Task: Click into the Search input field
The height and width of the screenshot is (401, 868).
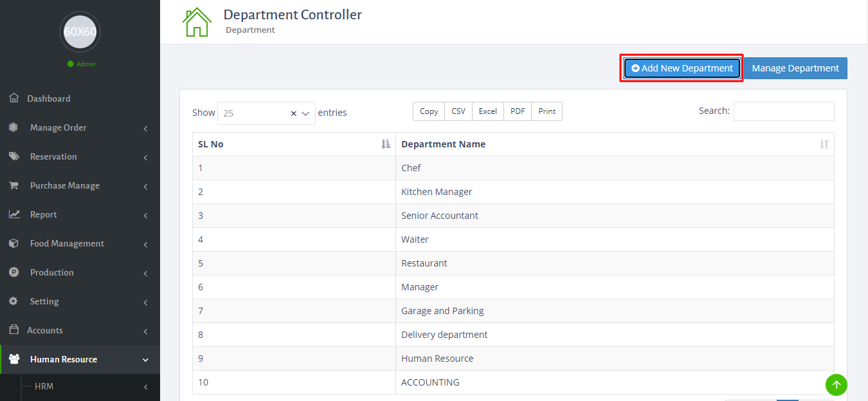Action: 783,111
